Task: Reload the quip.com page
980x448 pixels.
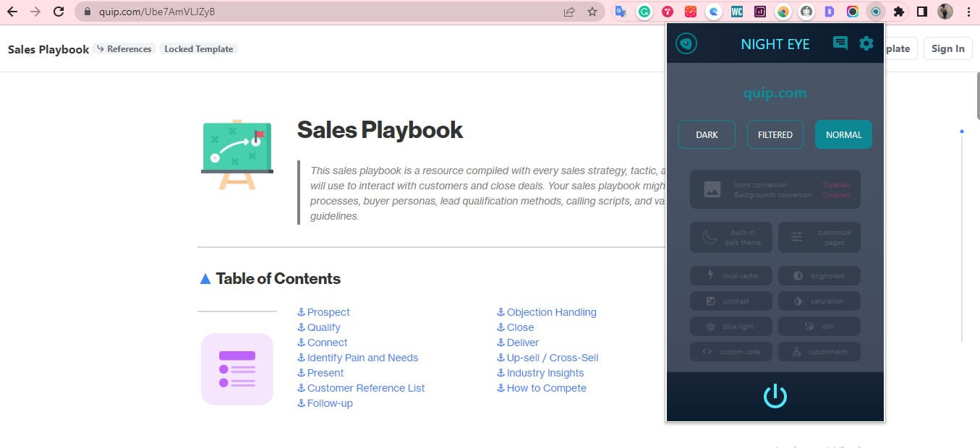Action: tap(59, 12)
